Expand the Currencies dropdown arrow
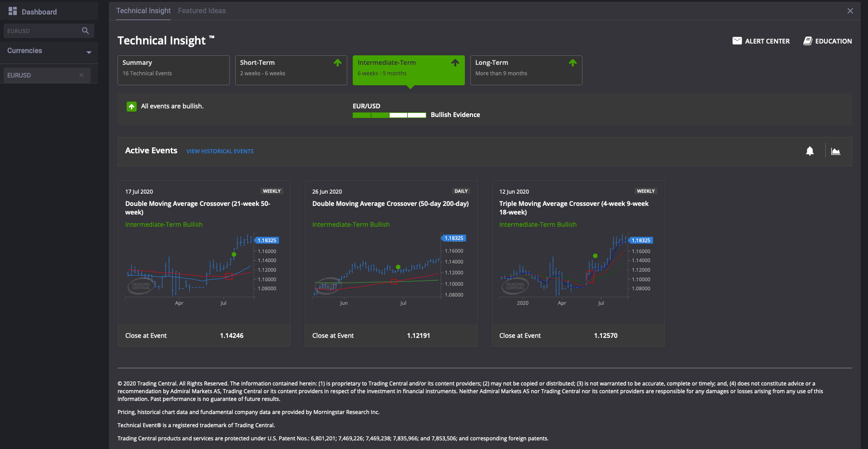Viewport: 868px width, 449px height. click(89, 52)
